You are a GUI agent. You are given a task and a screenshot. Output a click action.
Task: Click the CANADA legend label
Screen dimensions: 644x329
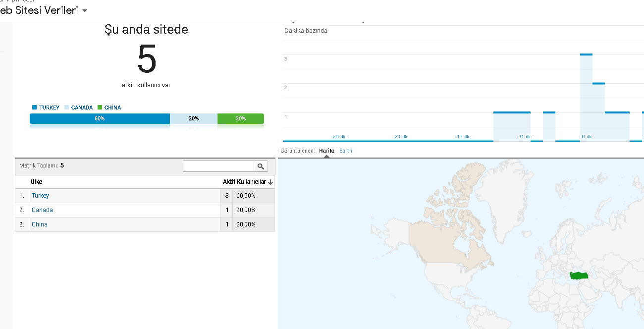82,108
